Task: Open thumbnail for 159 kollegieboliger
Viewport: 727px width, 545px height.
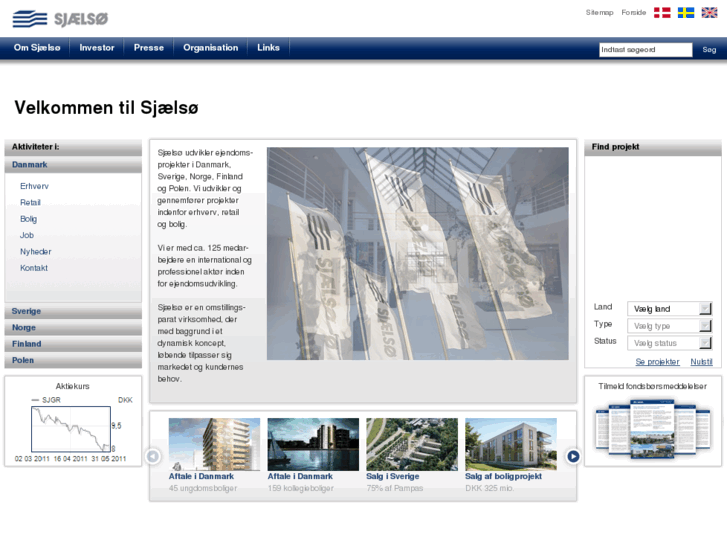Action: click(313, 444)
